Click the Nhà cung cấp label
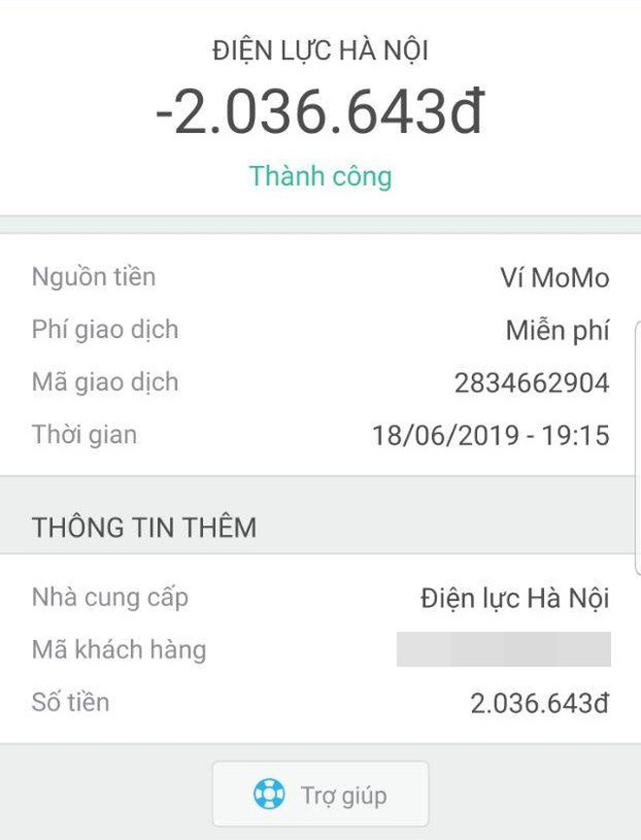641x840 pixels. [110, 596]
